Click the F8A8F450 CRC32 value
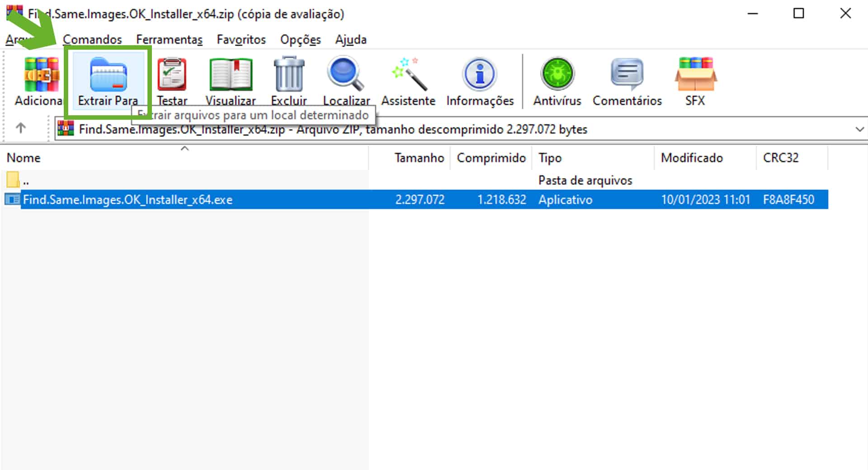The image size is (868, 470). [789, 200]
